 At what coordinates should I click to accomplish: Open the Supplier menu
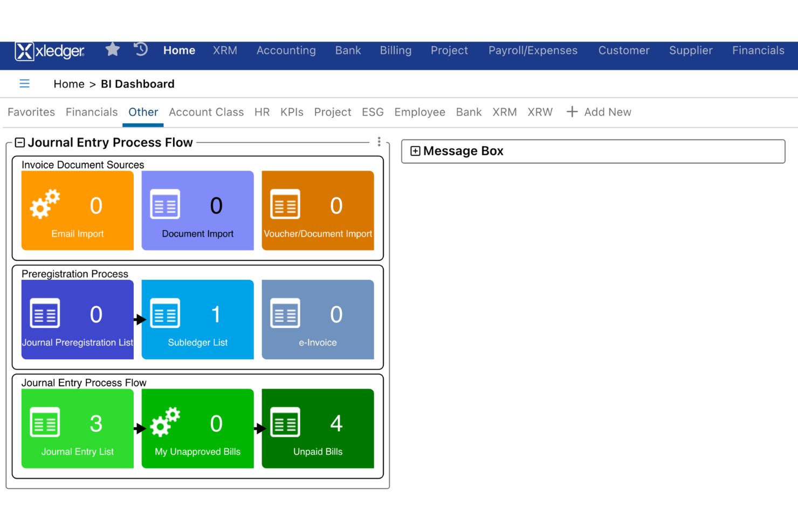click(x=691, y=51)
